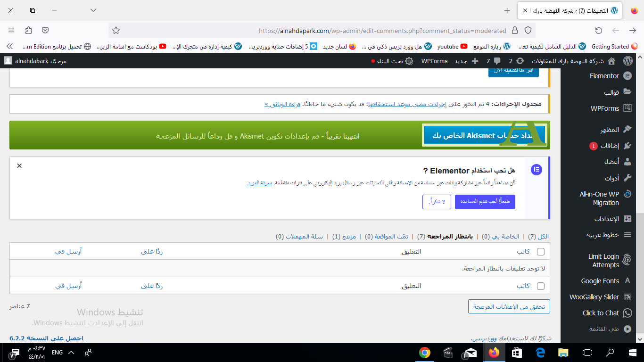Open the مرحبًا alnahdabark account menu
The width and height of the screenshot is (644, 362).
coord(35,61)
